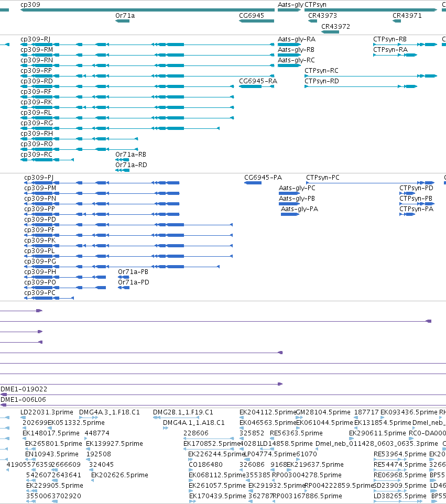Viewport: 446px width, 504px height.
Task: Click EST EK148017.5prime
Action: pyautogui.click(x=51, y=433)
